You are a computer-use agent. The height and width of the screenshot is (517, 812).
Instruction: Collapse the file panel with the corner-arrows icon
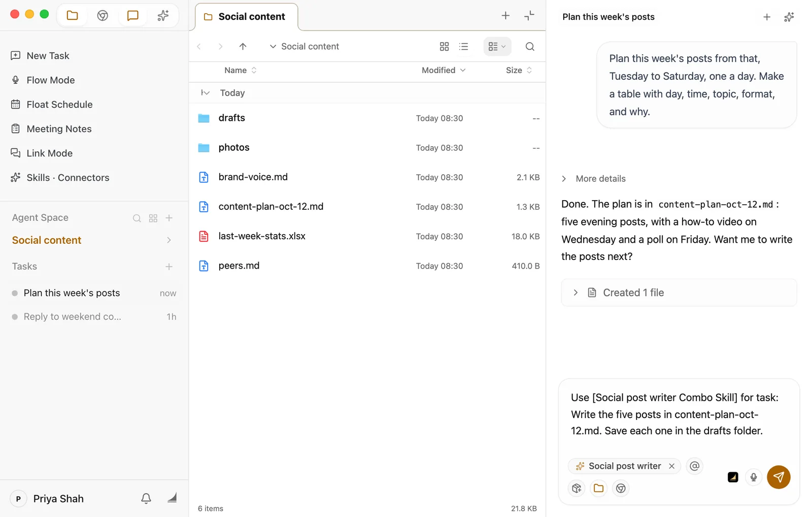pos(529,16)
